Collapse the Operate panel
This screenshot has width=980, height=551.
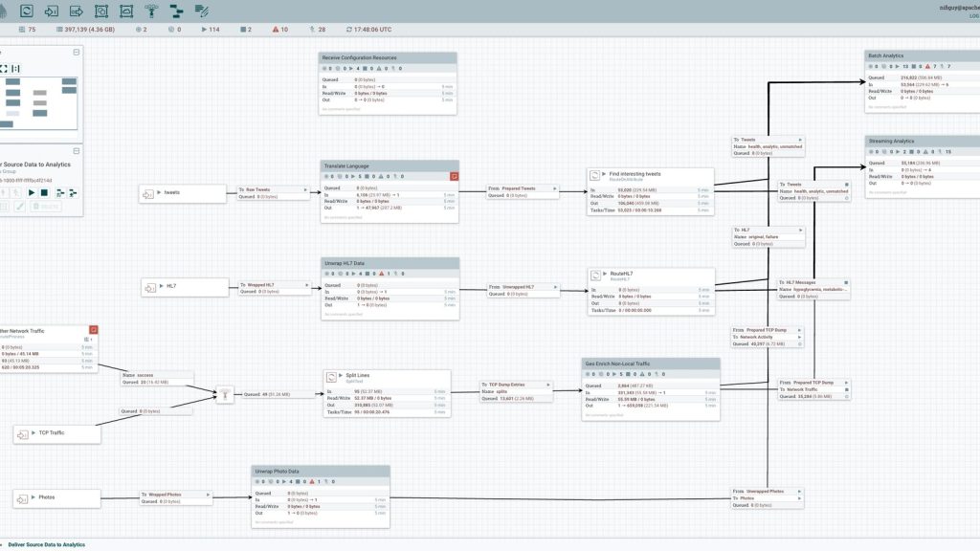[x=77, y=151]
